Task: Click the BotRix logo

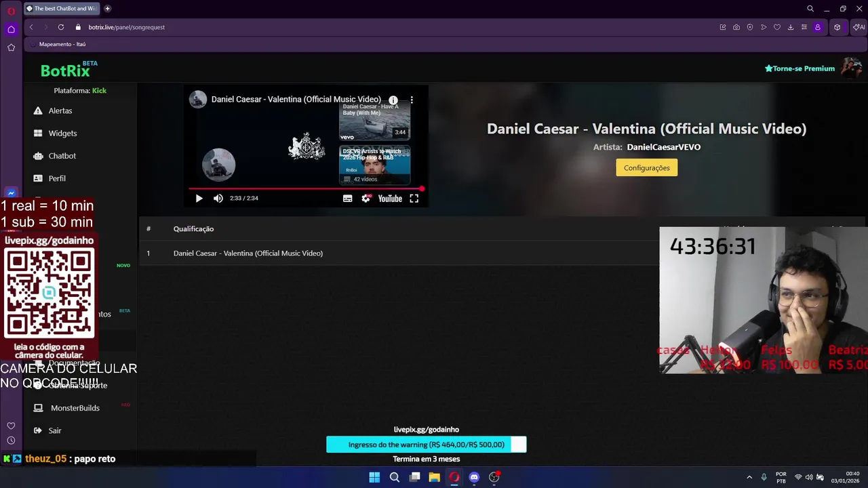Action: (66, 70)
